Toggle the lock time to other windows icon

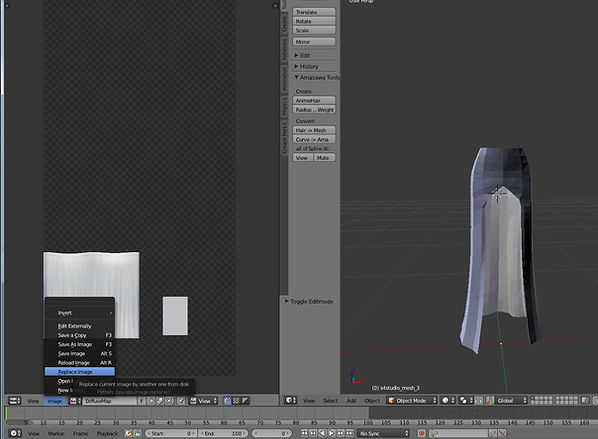[x=138, y=433]
